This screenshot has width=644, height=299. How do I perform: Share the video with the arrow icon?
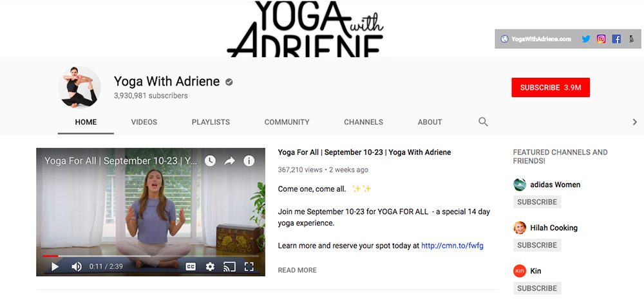point(229,161)
